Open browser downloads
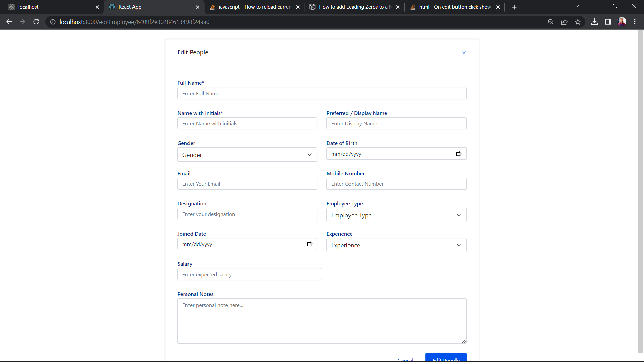Viewport: 644px width, 362px height. coord(595,22)
